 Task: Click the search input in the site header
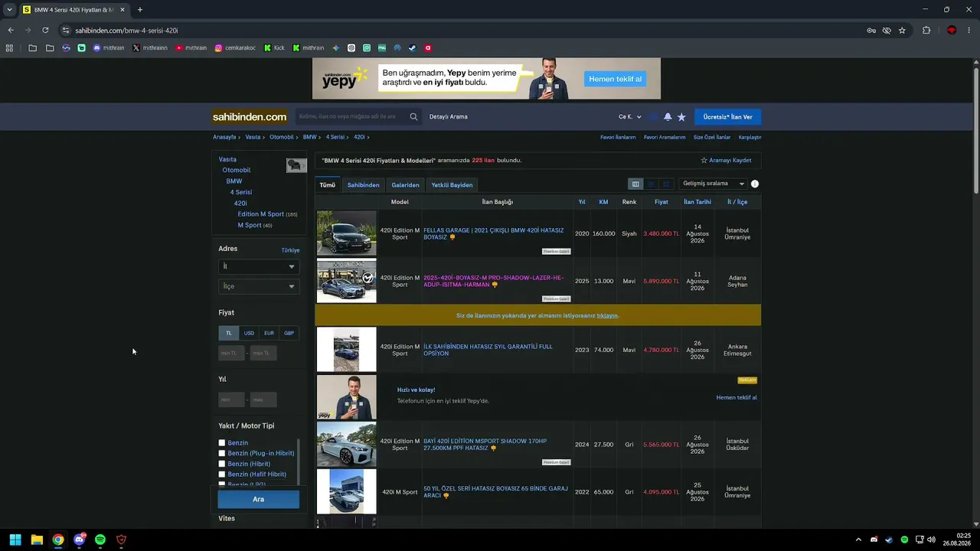coord(352,117)
